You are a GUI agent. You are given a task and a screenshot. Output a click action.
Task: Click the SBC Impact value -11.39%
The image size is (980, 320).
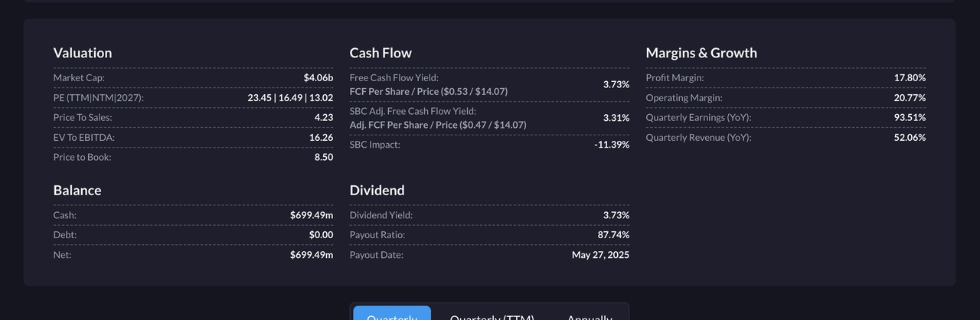click(x=612, y=144)
